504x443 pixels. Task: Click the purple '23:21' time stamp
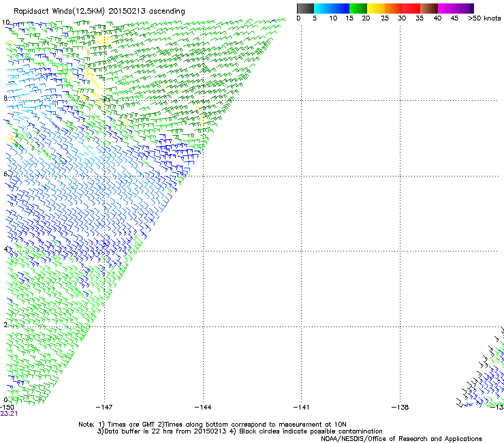(x=9, y=414)
